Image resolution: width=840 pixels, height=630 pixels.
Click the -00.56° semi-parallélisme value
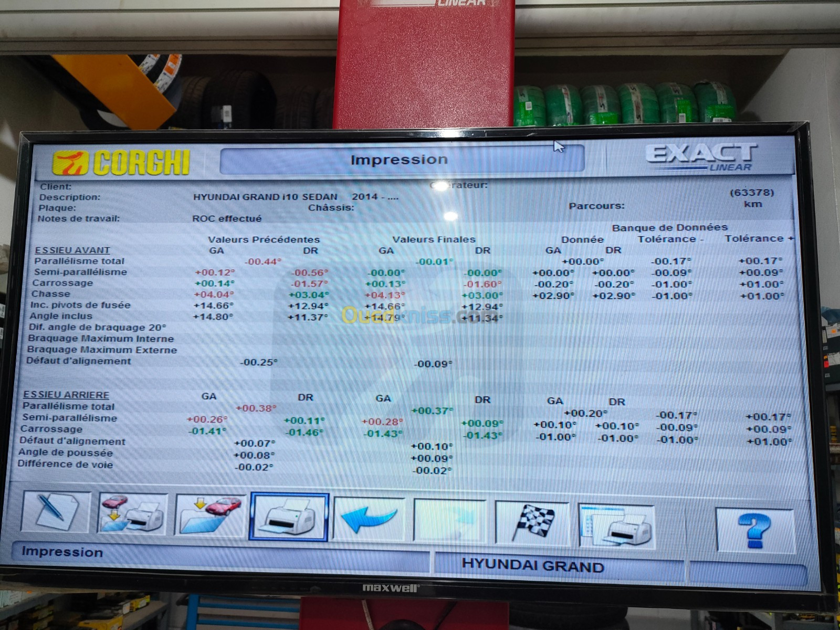coord(310,272)
